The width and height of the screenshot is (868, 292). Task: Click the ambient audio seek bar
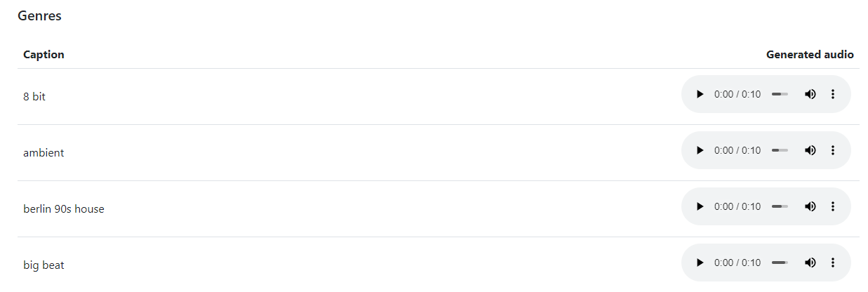click(780, 150)
